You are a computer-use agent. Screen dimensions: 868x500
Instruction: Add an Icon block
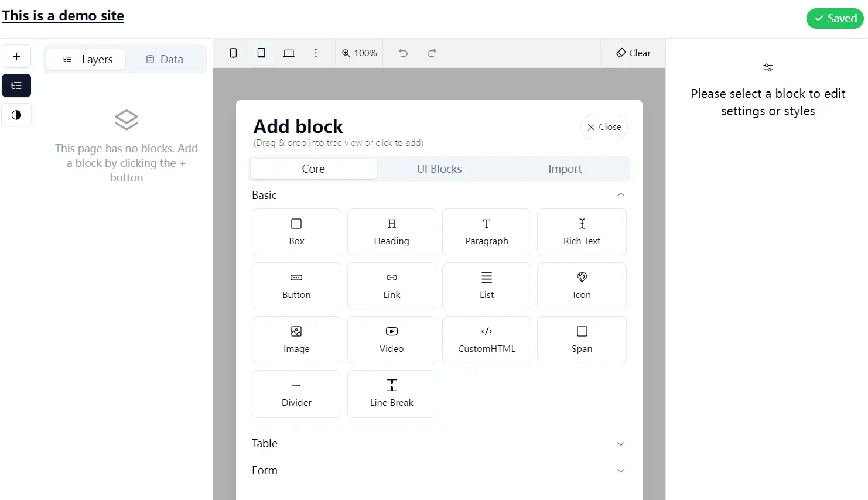(582, 286)
